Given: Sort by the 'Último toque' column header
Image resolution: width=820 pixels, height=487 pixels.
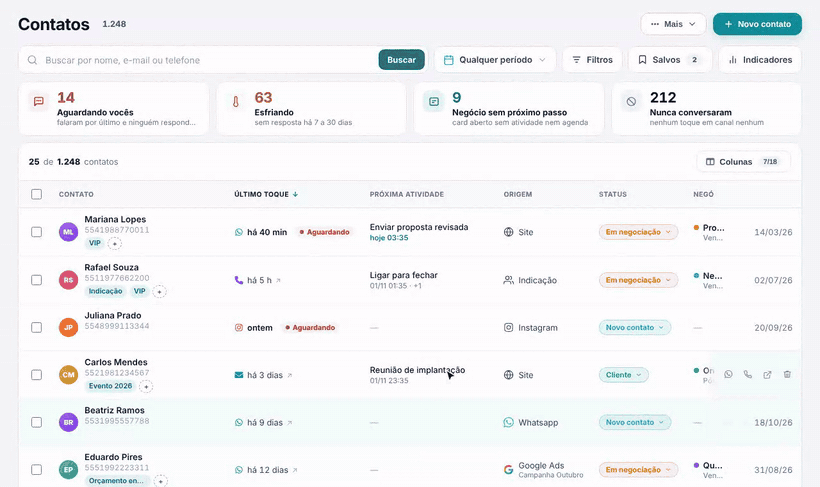Looking at the screenshot, I should tap(266, 194).
